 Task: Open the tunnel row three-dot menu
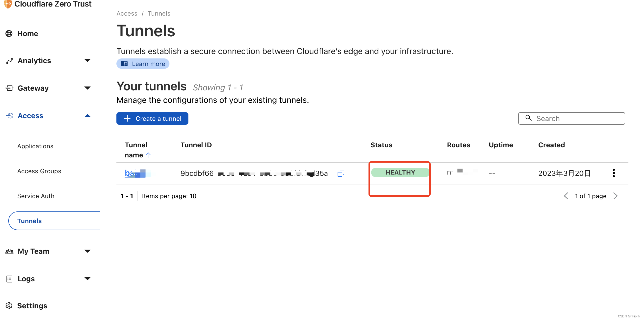[614, 173]
